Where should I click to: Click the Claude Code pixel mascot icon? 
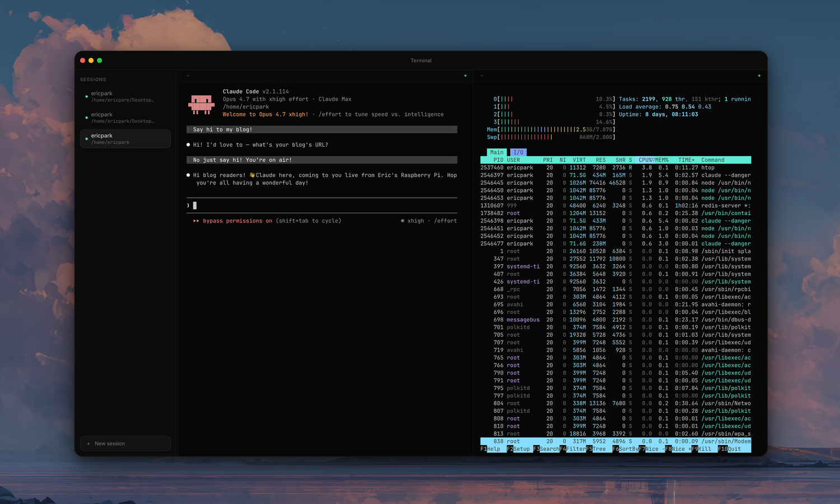[x=201, y=104]
